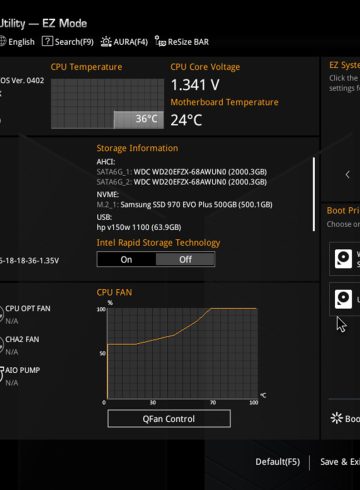The height and width of the screenshot is (490, 360).
Task: Turn Intel Rapid Storage Technology Off
Action: (185, 259)
